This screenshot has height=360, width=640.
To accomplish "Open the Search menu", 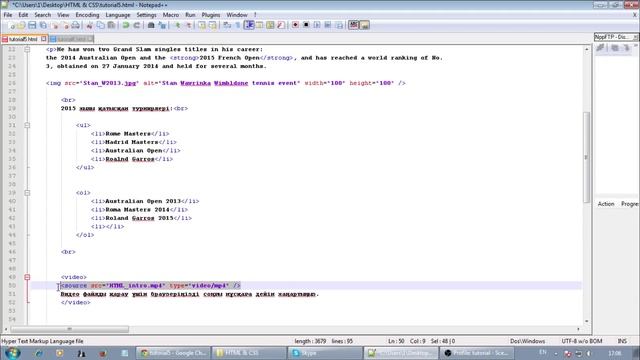I will (x=42, y=15).
